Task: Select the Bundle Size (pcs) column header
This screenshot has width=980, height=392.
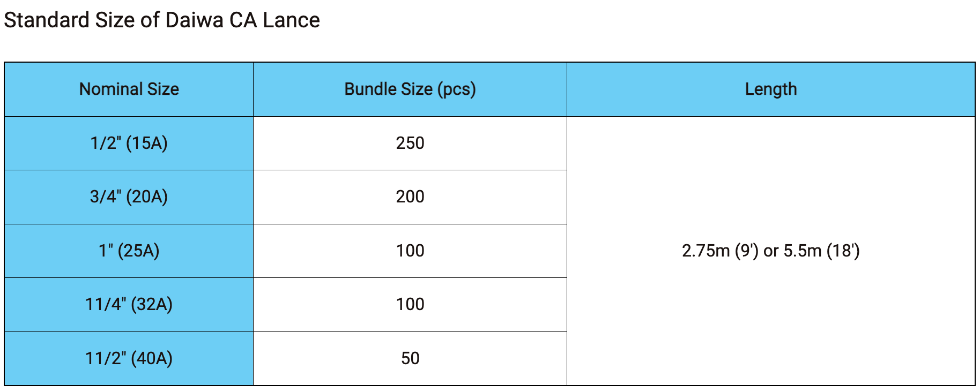Action: coord(410,89)
